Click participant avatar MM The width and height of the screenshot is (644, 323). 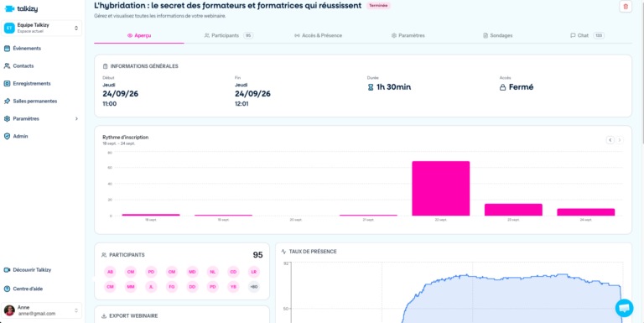click(x=131, y=287)
